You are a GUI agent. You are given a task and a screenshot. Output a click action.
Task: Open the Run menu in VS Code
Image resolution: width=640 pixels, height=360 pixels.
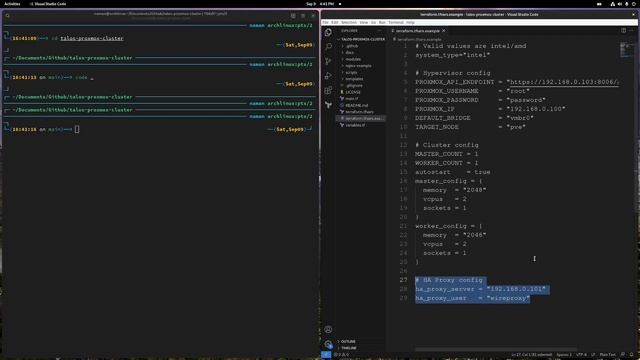tap(382, 22)
